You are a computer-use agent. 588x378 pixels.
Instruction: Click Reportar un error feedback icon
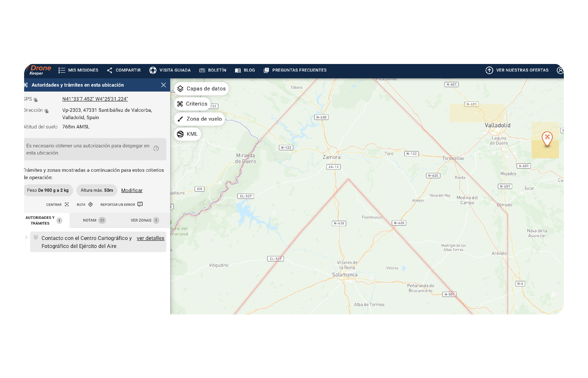[x=140, y=204]
